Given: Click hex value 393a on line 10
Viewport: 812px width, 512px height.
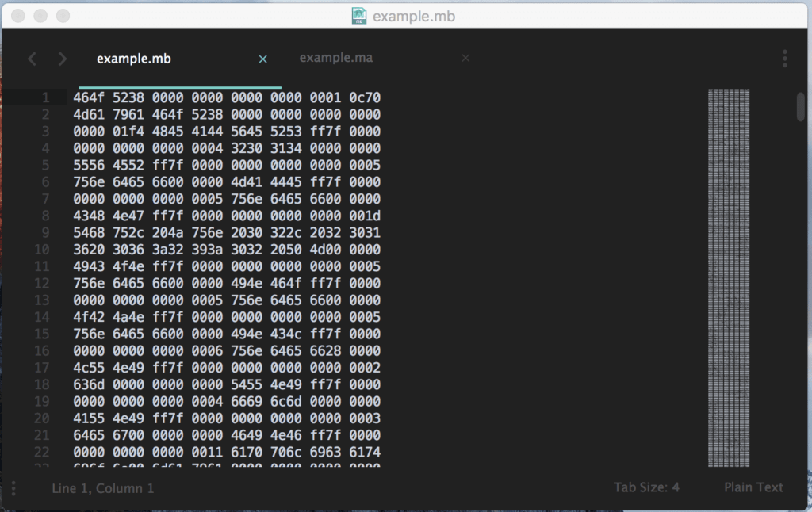Looking at the screenshot, I should pos(207,250).
